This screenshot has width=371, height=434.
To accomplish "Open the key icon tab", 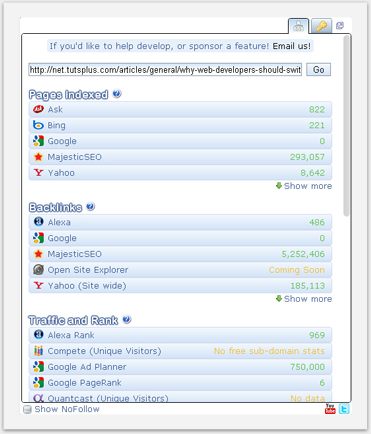I will point(321,26).
